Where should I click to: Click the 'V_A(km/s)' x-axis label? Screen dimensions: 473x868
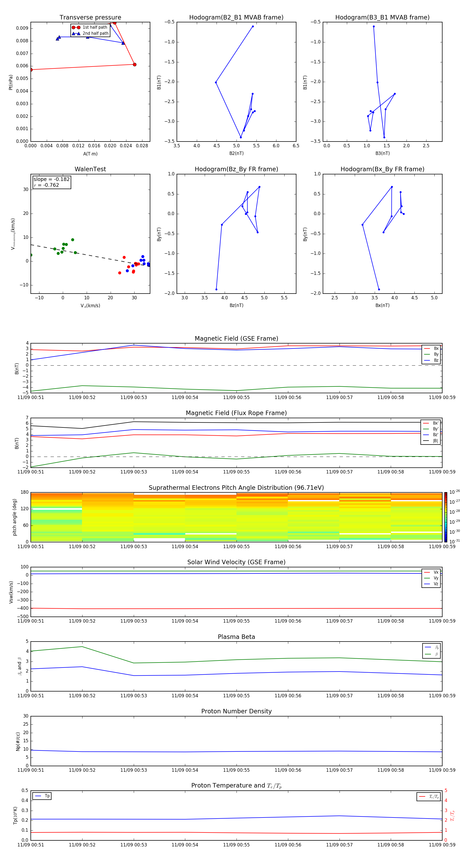click(x=90, y=306)
